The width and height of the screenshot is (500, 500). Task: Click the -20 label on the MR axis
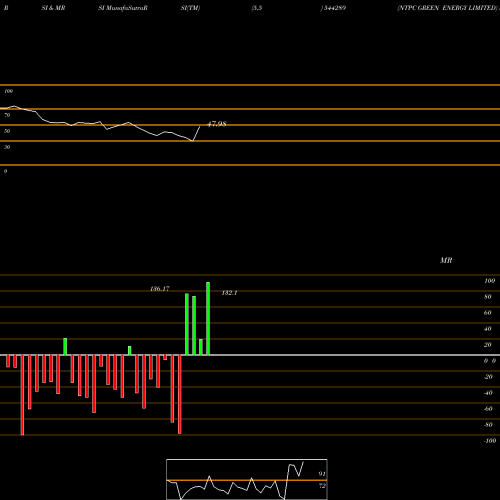[488, 377]
